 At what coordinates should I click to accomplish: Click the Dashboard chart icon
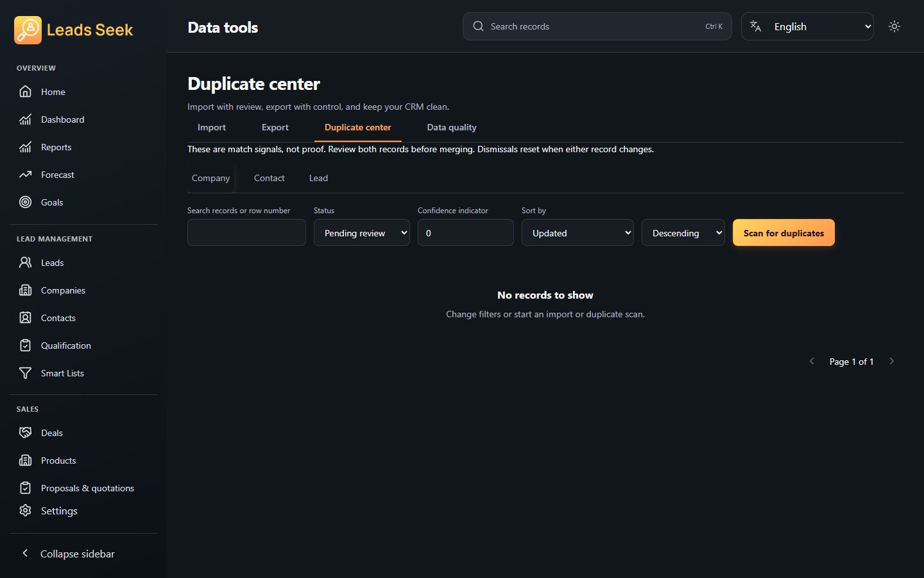pos(25,119)
